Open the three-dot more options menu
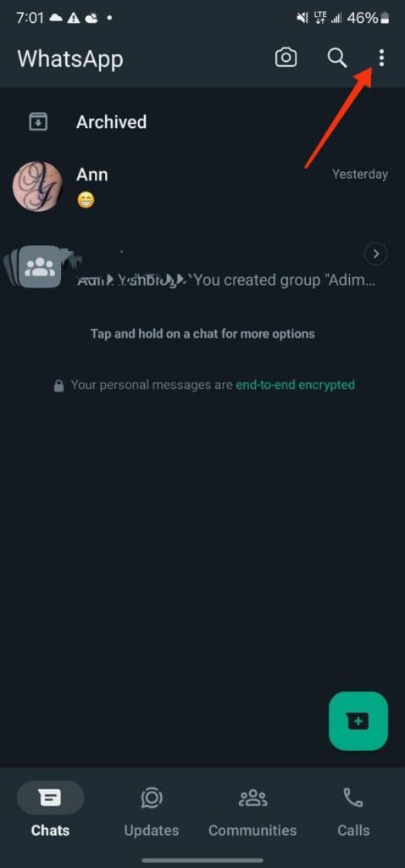This screenshot has width=405, height=868. click(381, 58)
